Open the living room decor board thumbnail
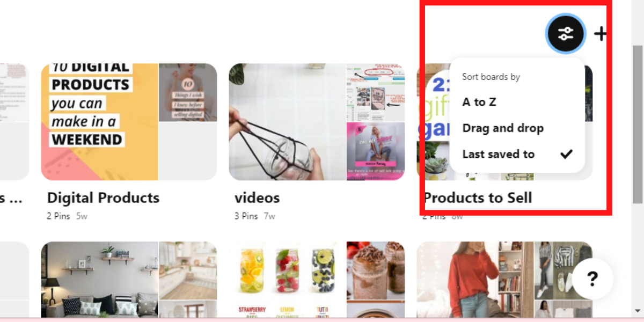 100,279
